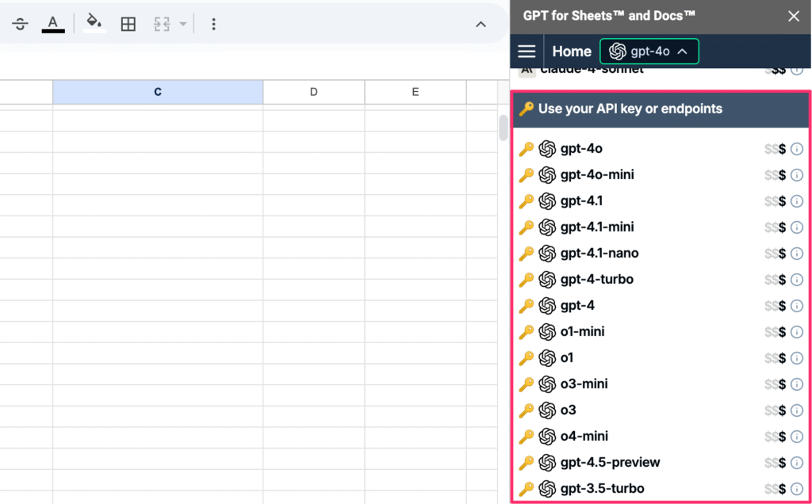Choose the gpt-3.5-turbo model
The image size is (812, 504).
click(661, 488)
